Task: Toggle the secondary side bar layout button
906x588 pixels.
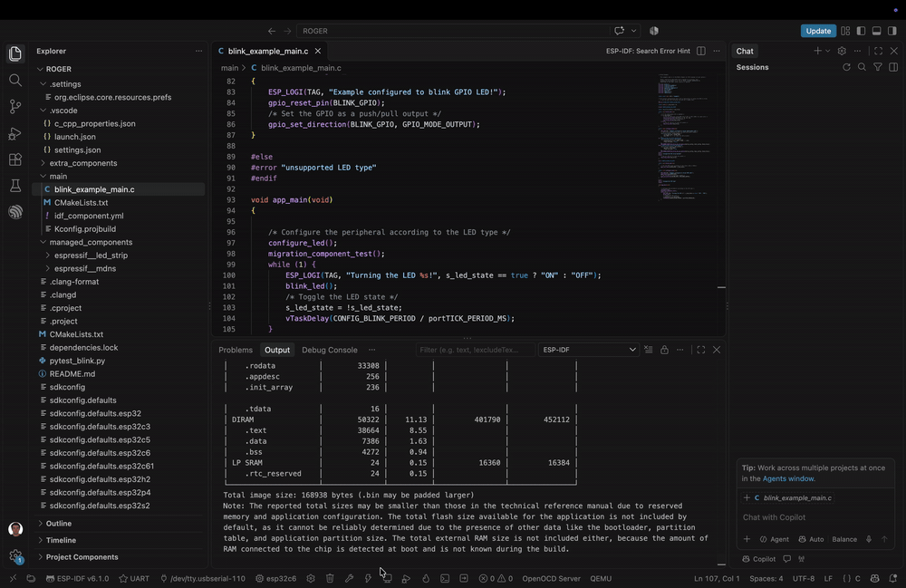Action: (892, 31)
